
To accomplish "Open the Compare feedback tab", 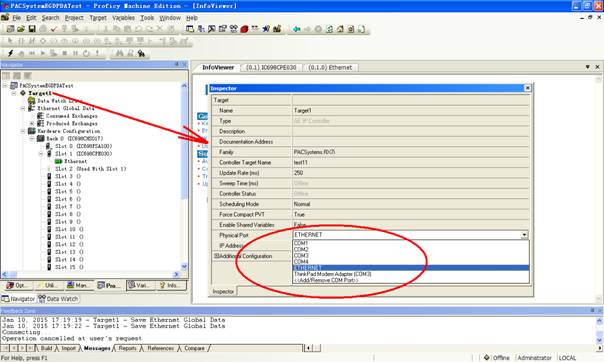I will [x=194, y=348].
